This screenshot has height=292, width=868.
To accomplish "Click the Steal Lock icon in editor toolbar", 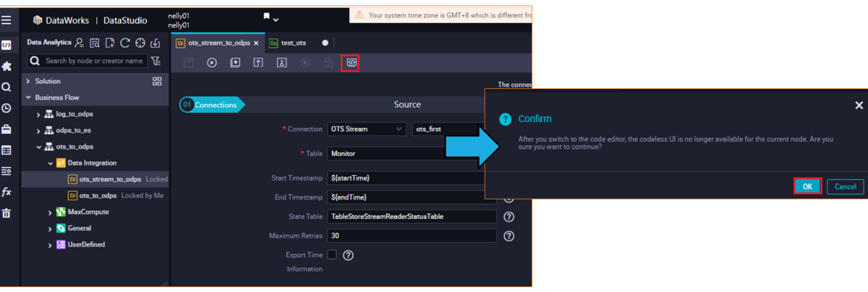I will point(281,63).
